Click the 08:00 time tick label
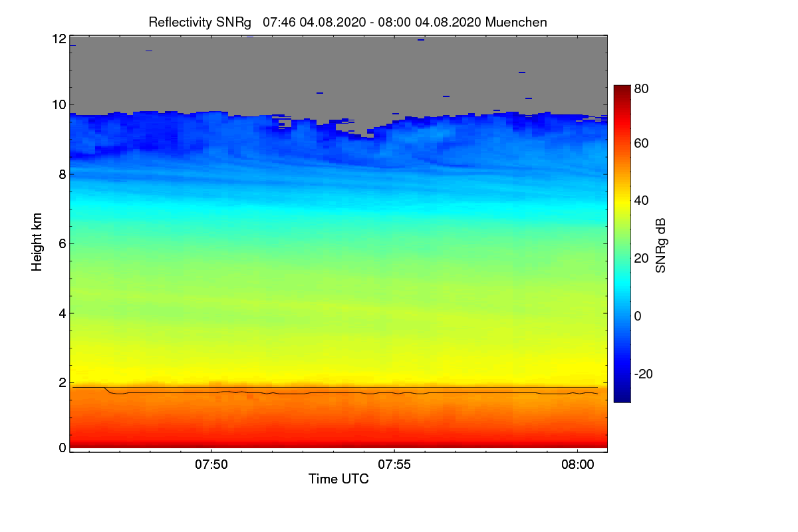Image resolution: width=798 pixels, height=532 pixels. (578, 464)
